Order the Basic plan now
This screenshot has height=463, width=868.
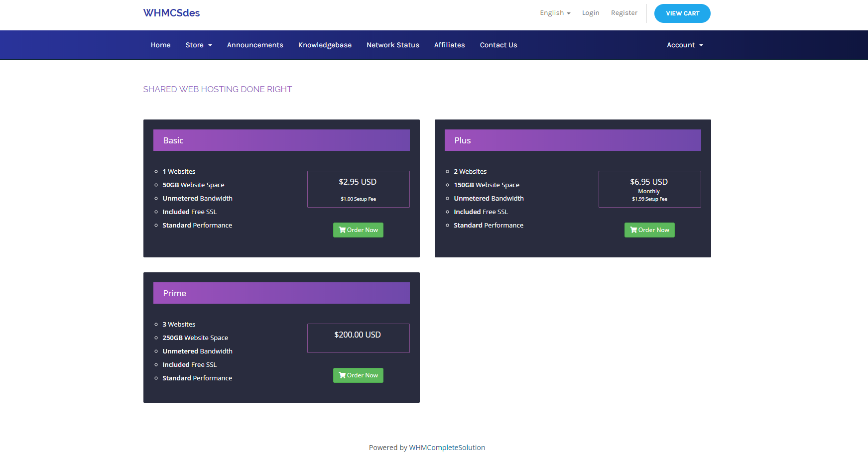tap(358, 230)
